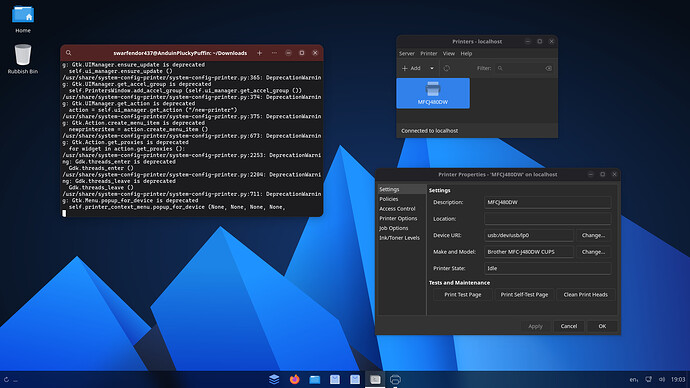The image size is (690, 388).
Task: Click the Make and Model value field
Action: click(x=529, y=252)
